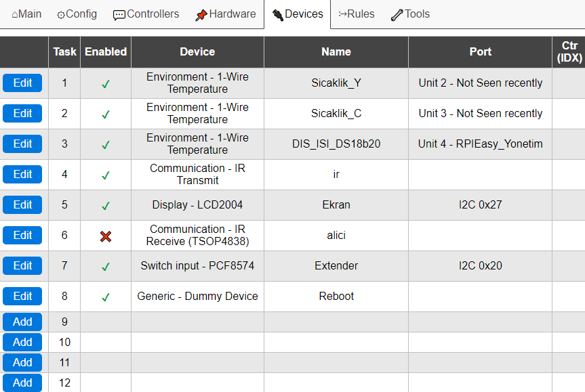The image size is (585, 392).
Task: Open Controllers tab with speech-bubble icon
Action: click(146, 14)
